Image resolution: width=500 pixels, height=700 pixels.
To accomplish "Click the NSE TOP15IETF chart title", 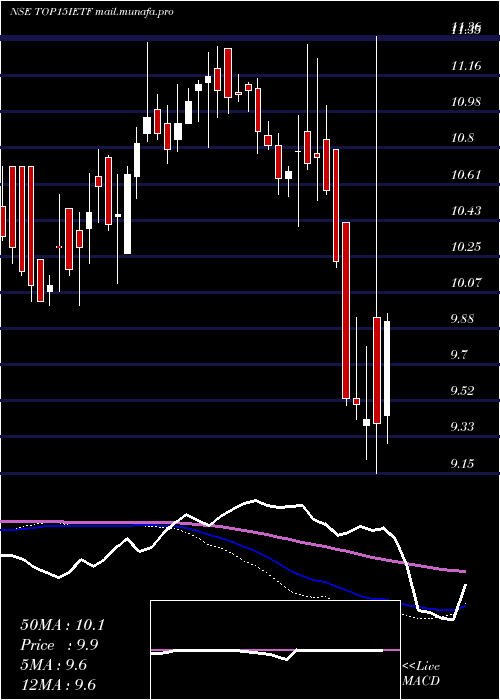I will click(92, 12).
